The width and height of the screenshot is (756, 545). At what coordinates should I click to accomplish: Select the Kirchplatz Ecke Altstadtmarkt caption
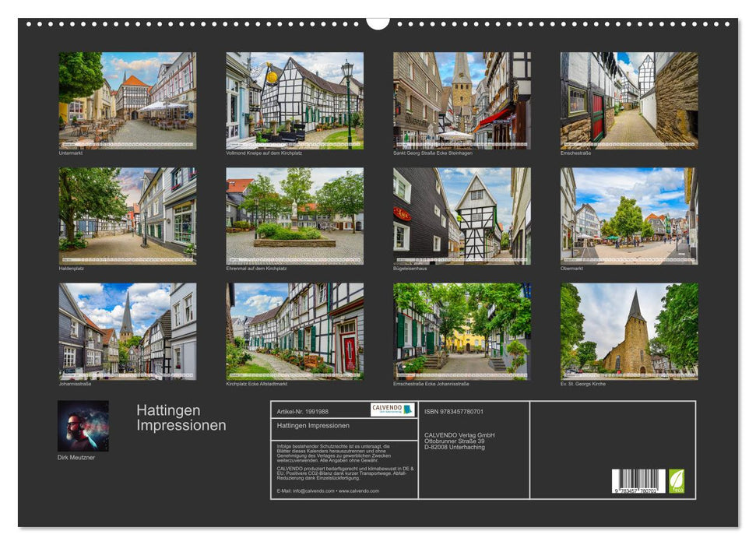(257, 383)
